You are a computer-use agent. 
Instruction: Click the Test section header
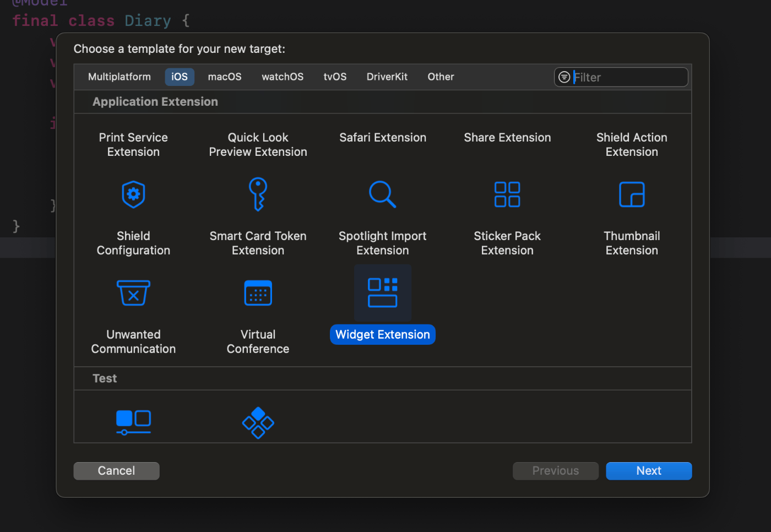tap(105, 378)
